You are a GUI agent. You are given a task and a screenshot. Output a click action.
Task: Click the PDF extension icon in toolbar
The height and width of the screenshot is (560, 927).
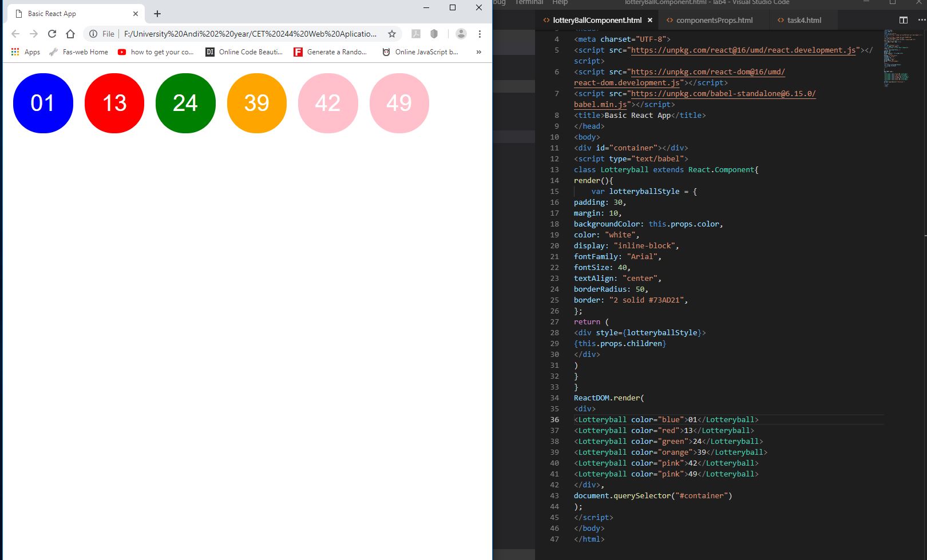pyautogui.click(x=416, y=34)
